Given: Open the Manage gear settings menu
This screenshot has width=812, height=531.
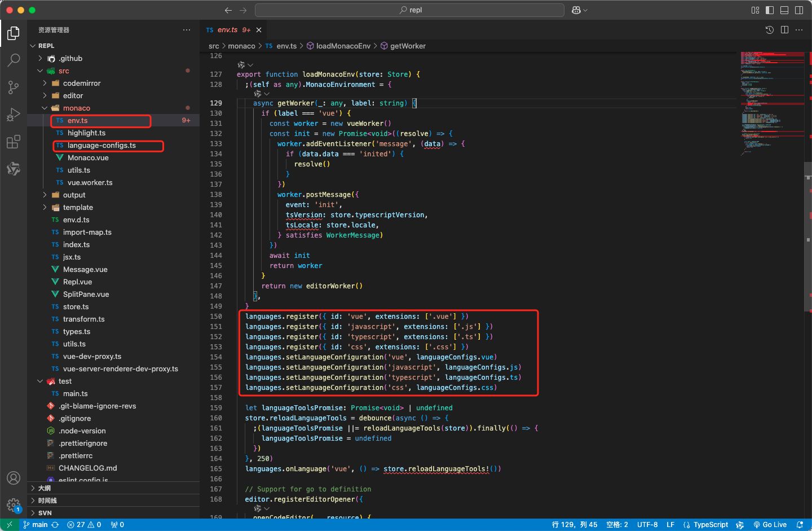Looking at the screenshot, I should click(x=14, y=505).
